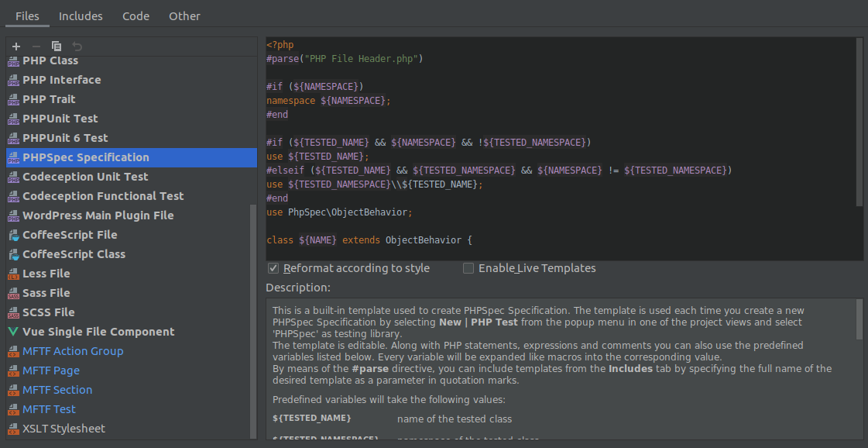Click the MFTF Test icon
This screenshot has height=448, width=868.
pyautogui.click(x=13, y=410)
